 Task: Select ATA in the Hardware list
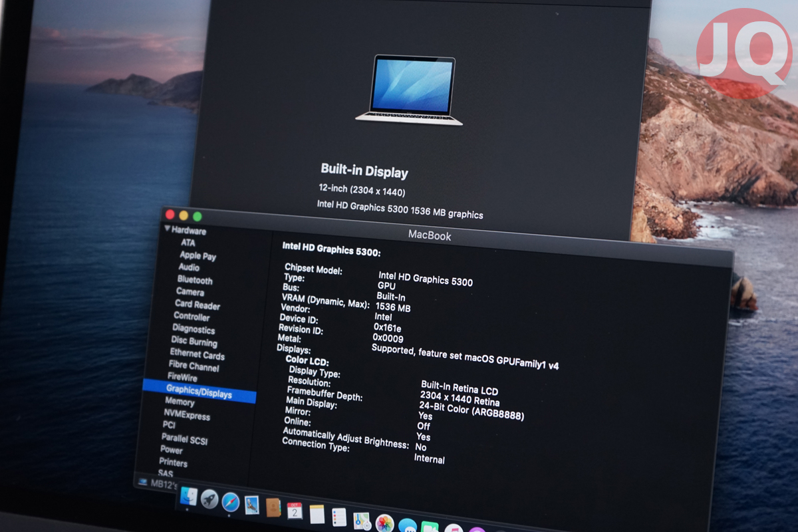(x=188, y=243)
